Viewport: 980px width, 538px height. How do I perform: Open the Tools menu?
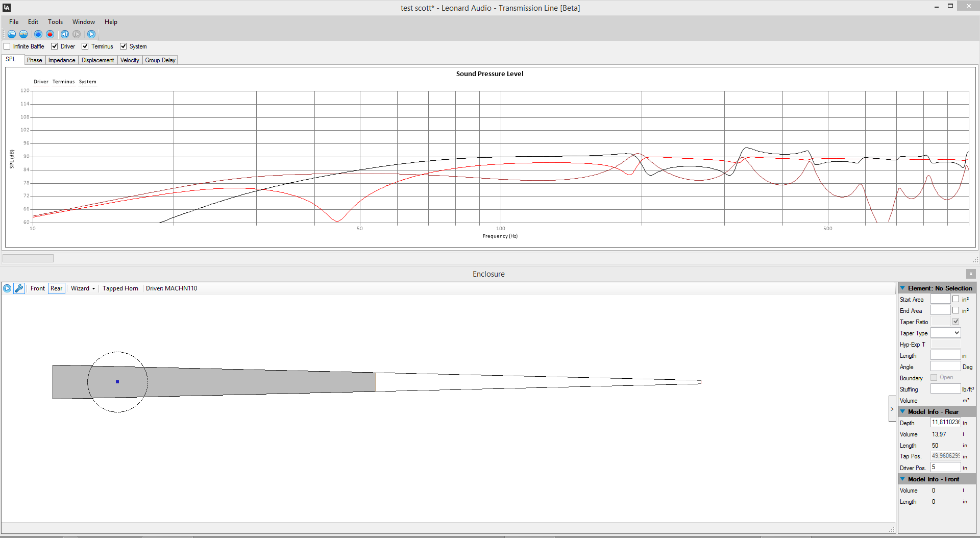click(56, 22)
